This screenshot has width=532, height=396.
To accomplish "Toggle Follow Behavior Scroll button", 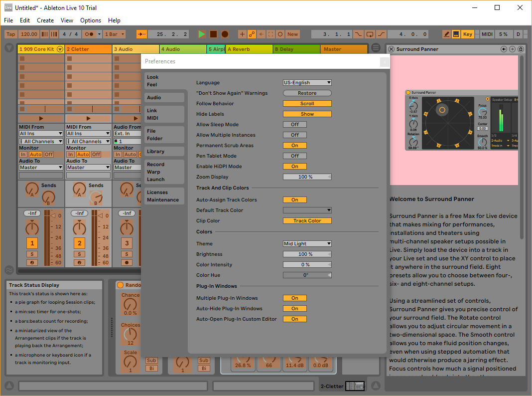I will [307, 104].
